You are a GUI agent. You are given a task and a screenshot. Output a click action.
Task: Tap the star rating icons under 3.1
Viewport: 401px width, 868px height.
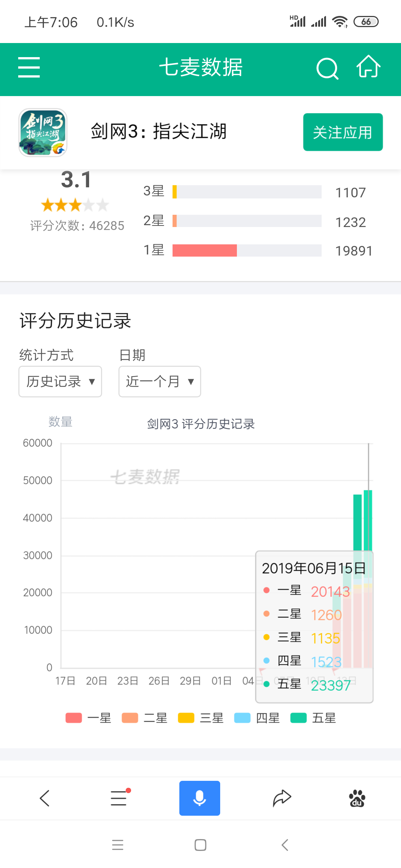(75, 205)
